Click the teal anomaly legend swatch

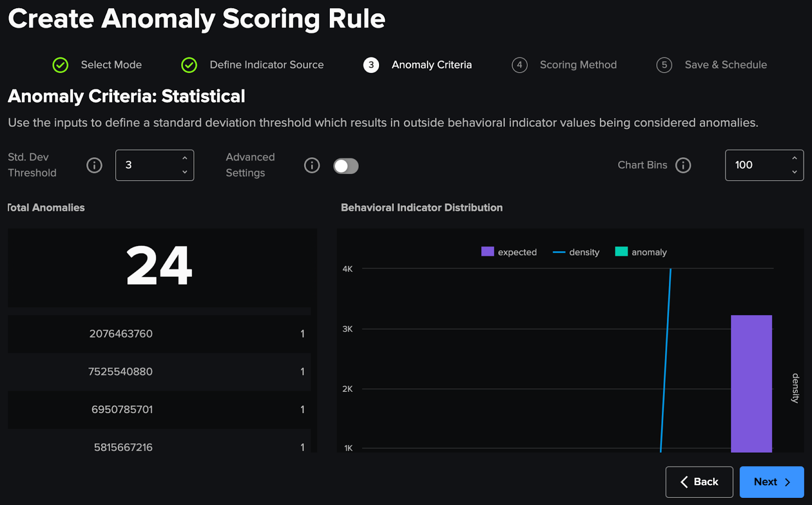coord(621,251)
